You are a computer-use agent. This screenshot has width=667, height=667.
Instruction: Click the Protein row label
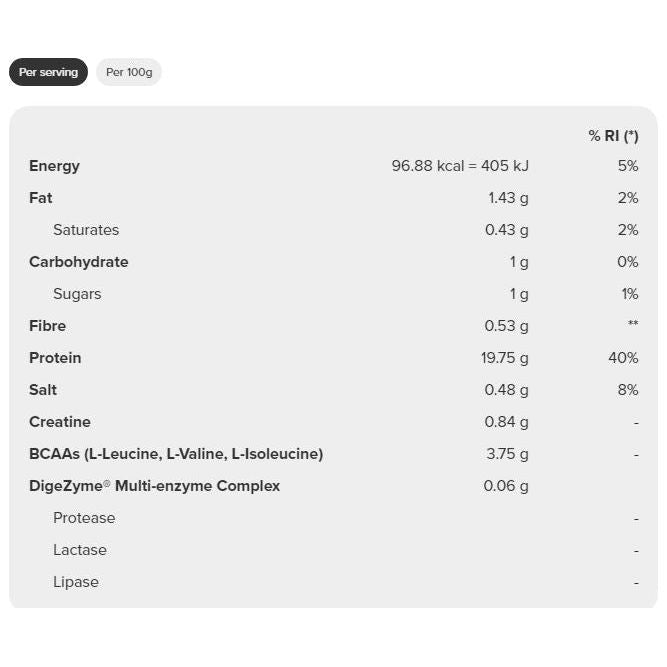pyautogui.click(x=55, y=358)
